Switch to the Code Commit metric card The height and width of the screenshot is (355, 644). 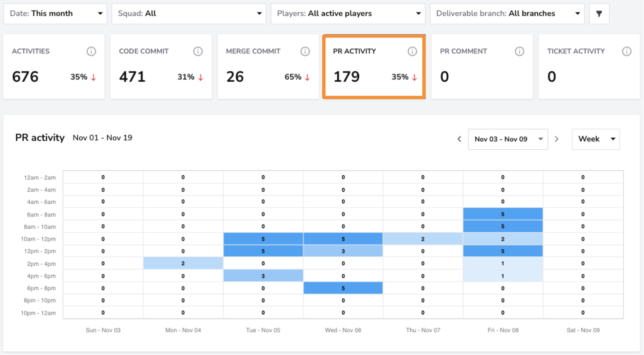pos(161,67)
